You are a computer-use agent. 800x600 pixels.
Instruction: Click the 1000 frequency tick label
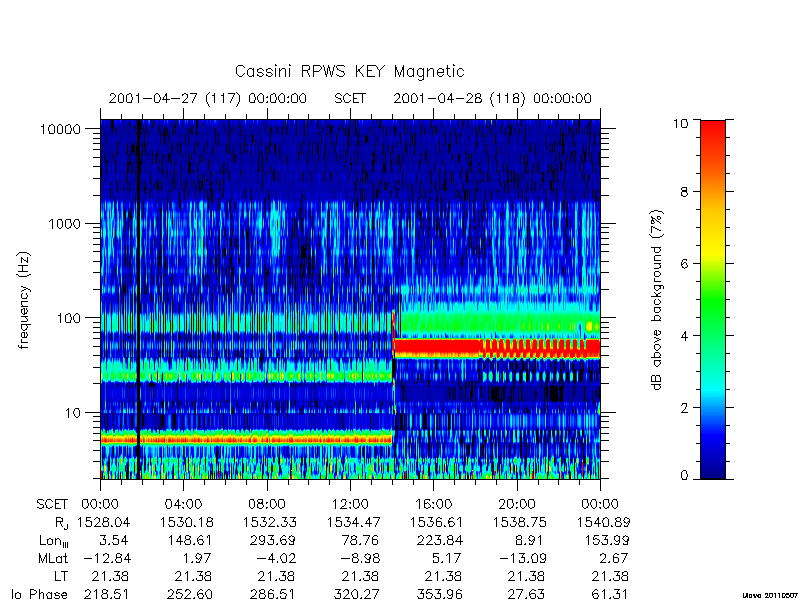pos(65,224)
